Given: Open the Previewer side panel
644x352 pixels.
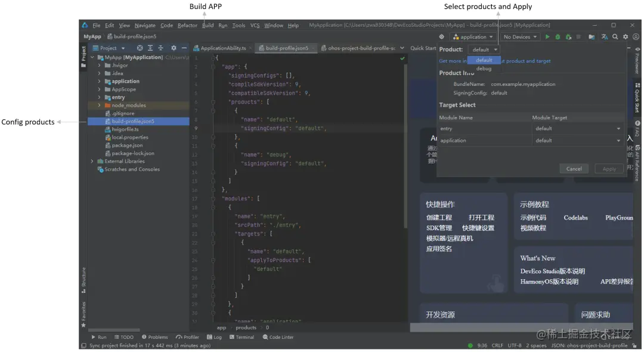Looking at the screenshot, I should click(637, 61).
